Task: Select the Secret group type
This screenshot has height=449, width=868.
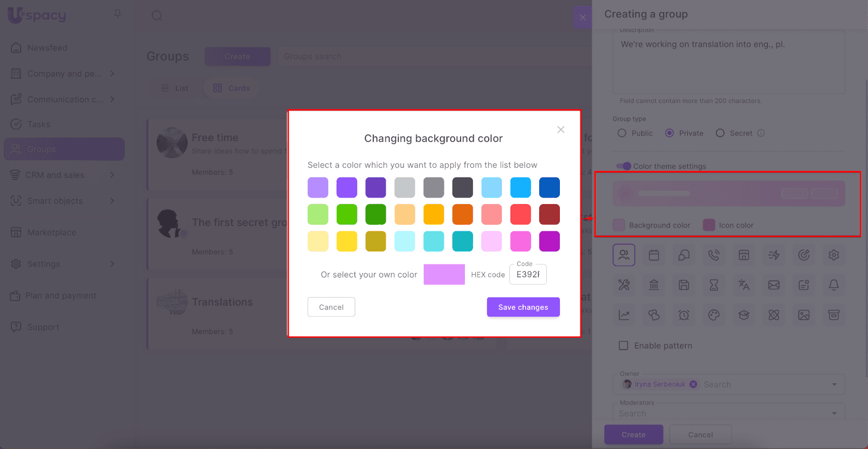Action: coord(720,133)
